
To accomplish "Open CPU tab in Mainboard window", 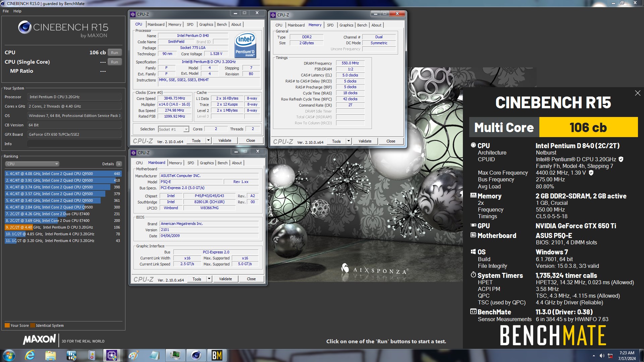I will click(x=139, y=163).
